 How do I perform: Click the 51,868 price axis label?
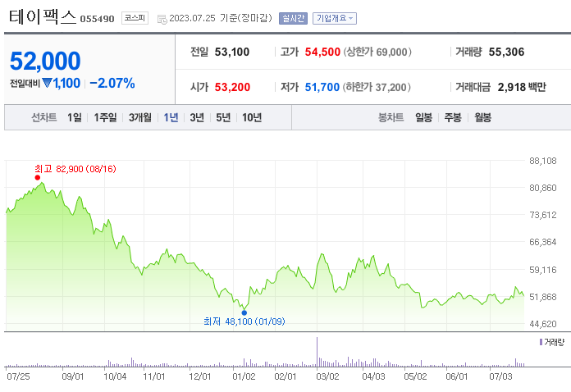(x=543, y=297)
